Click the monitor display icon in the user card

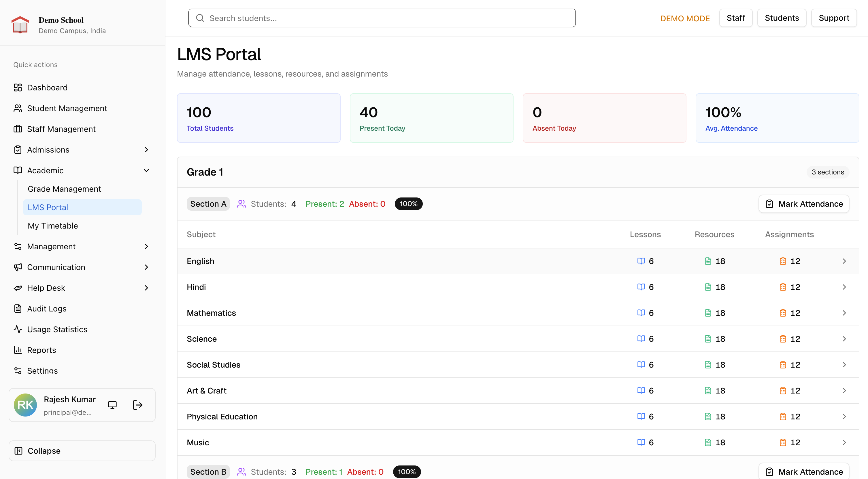click(112, 405)
